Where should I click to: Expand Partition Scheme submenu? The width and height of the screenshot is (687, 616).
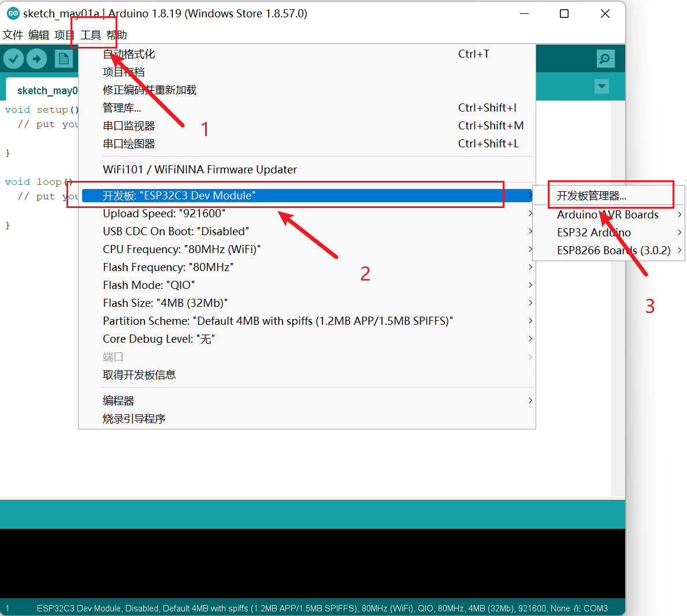(x=307, y=322)
